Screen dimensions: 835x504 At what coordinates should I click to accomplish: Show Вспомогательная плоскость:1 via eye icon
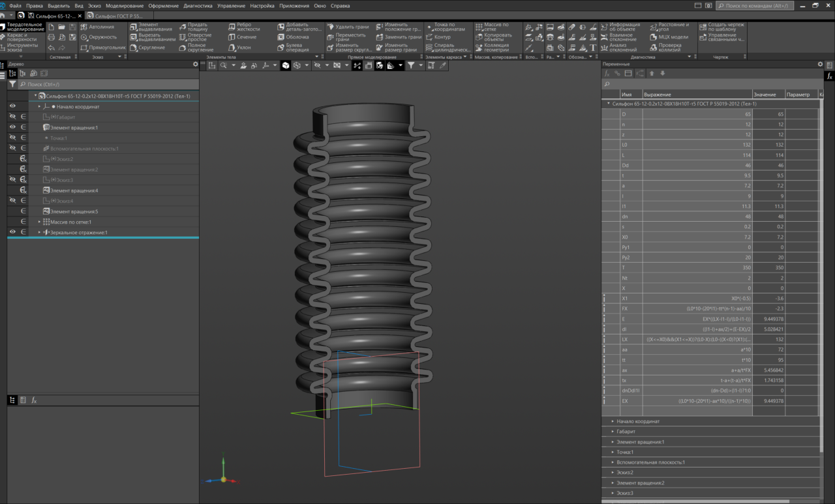(x=12, y=148)
